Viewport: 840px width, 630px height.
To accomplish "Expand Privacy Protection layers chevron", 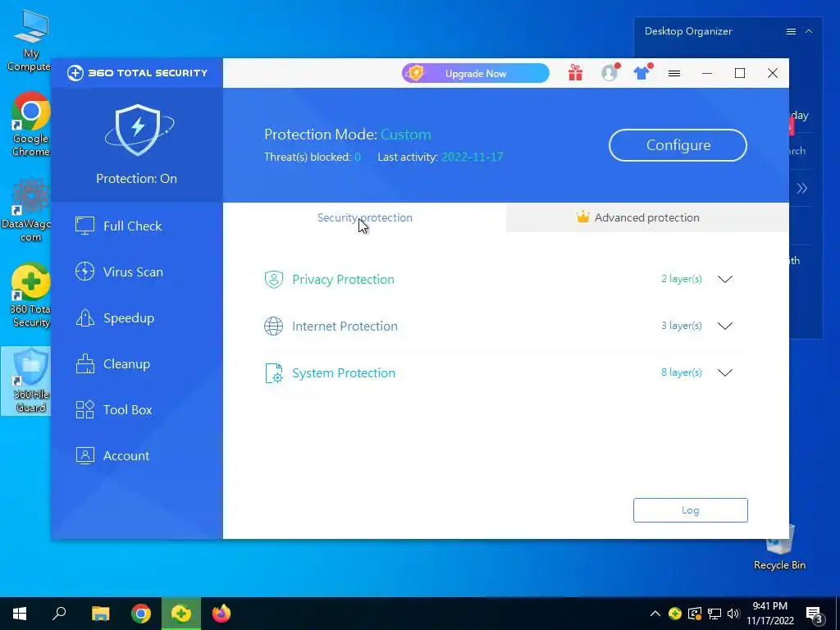I will [725, 279].
